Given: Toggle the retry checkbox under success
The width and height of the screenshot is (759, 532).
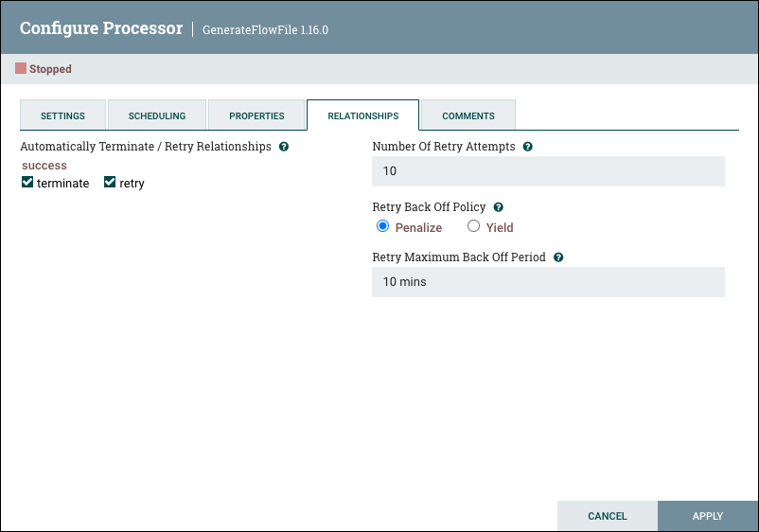Looking at the screenshot, I should (110, 183).
